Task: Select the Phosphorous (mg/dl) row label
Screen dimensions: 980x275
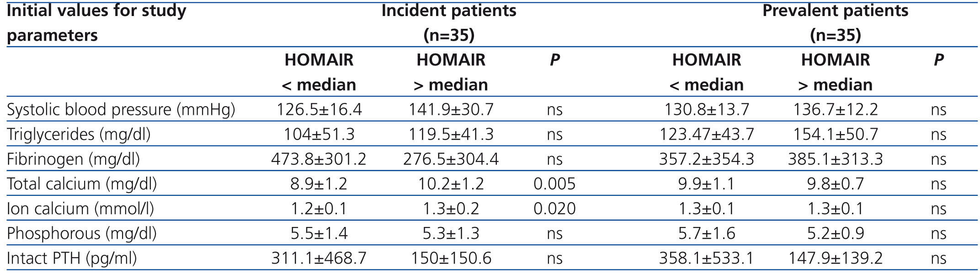Action: [x=82, y=233]
